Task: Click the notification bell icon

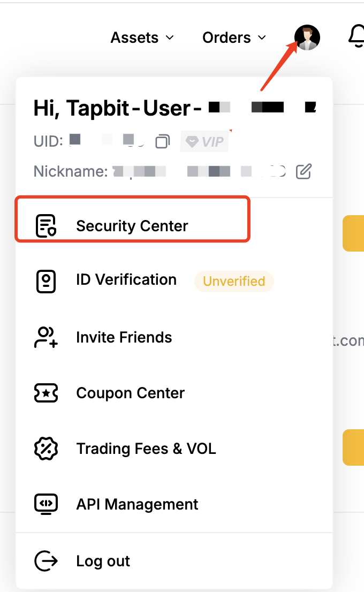Action: pos(357,37)
